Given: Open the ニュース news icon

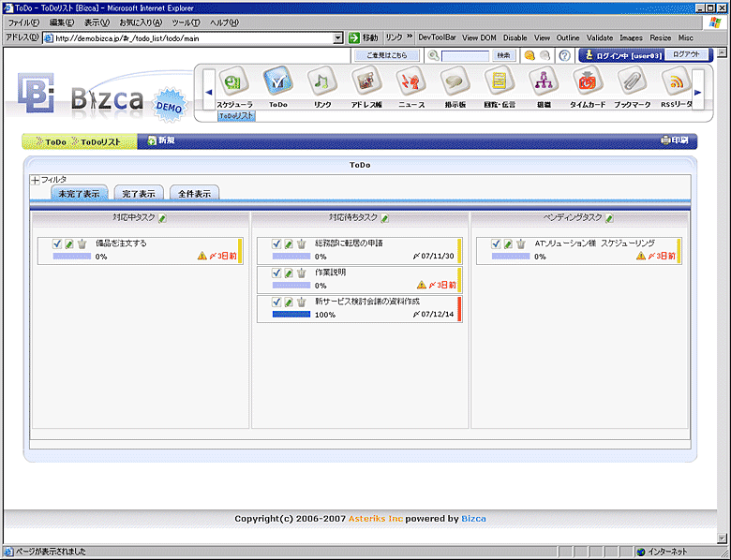Looking at the screenshot, I should pos(410,81).
